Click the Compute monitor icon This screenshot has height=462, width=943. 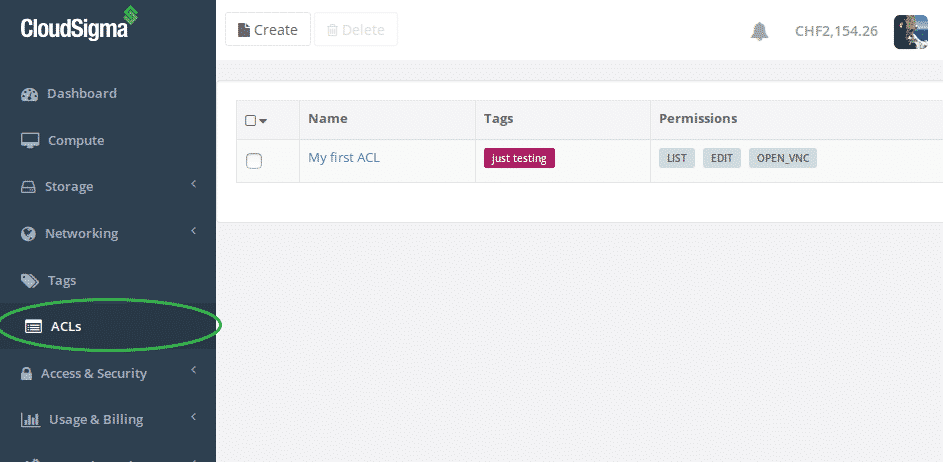[29, 141]
